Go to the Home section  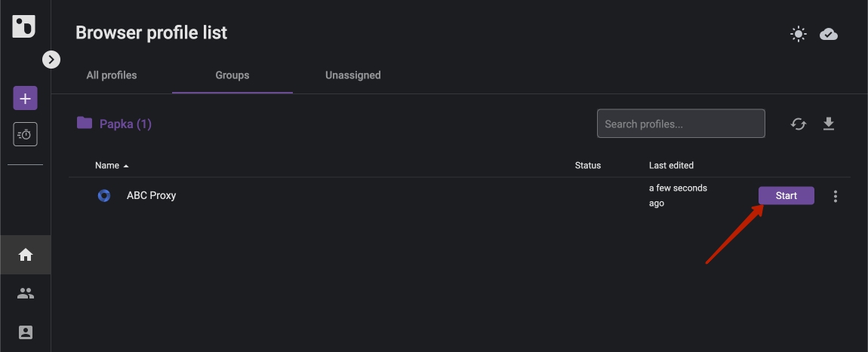(x=26, y=255)
